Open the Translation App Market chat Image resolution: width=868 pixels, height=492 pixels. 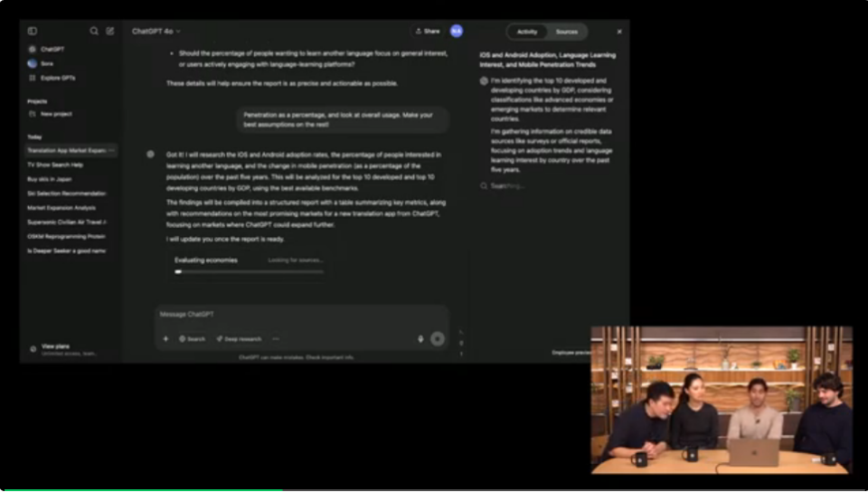click(66, 150)
